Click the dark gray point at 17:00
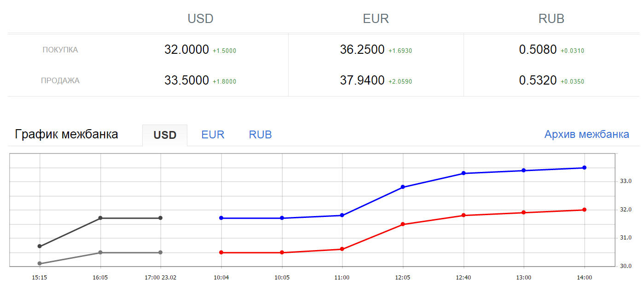644x285 pixels. [x=160, y=218]
